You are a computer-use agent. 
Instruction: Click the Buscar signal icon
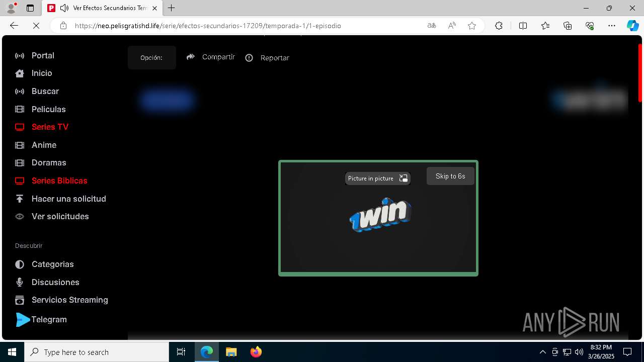coord(20,92)
